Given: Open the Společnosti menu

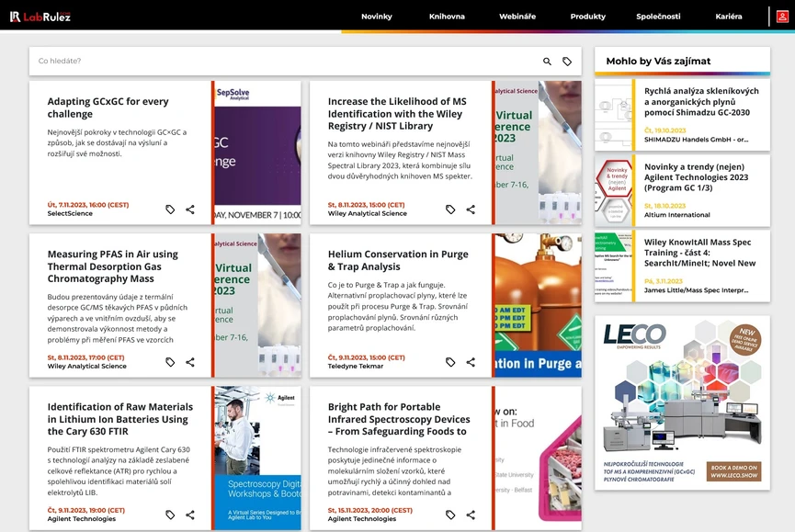Looking at the screenshot, I should tap(658, 17).
